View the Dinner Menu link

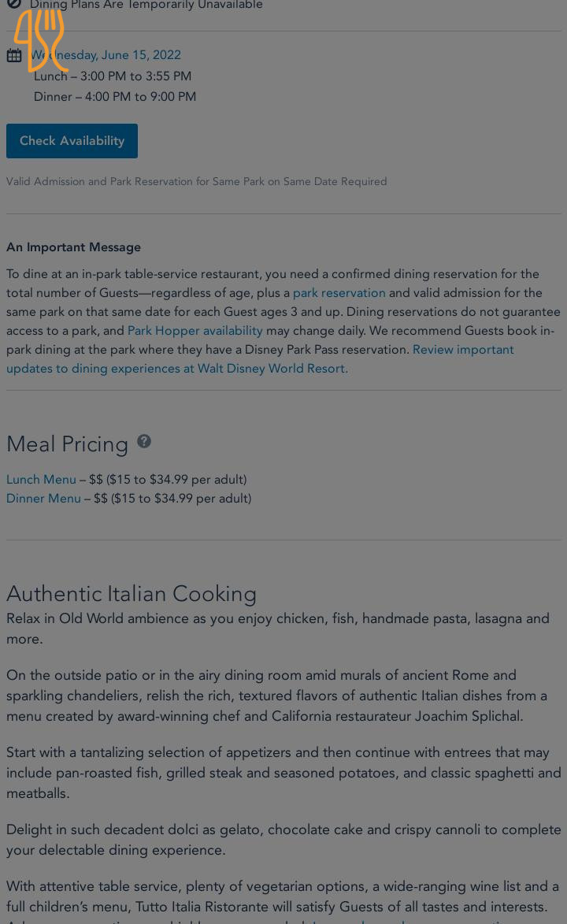point(43,499)
